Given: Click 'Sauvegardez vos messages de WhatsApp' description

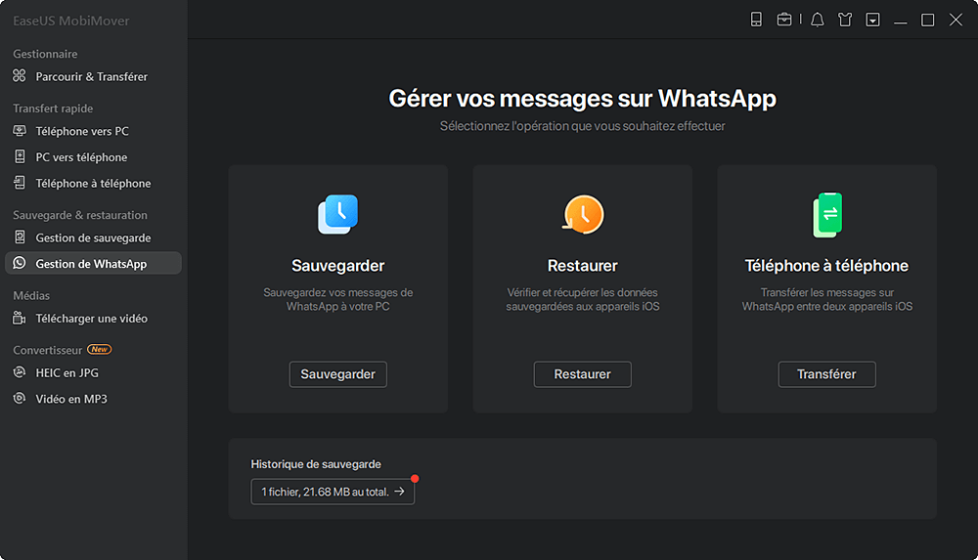Looking at the screenshot, I should 338,299.
